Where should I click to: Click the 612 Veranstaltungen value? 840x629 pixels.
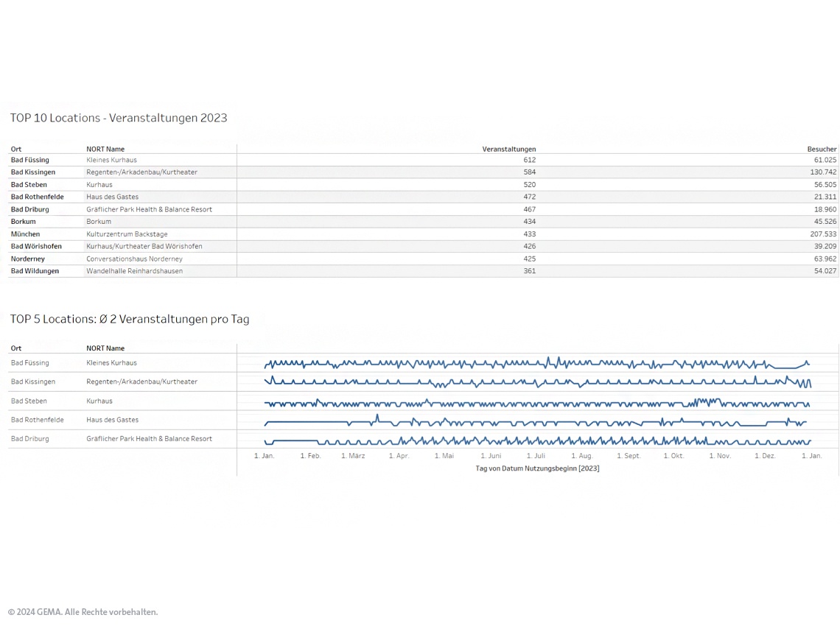pos(529,160)
